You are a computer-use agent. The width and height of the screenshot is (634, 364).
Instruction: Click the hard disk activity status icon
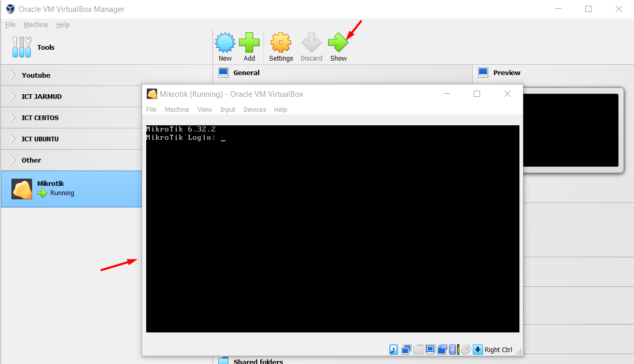tap(393, 350)
